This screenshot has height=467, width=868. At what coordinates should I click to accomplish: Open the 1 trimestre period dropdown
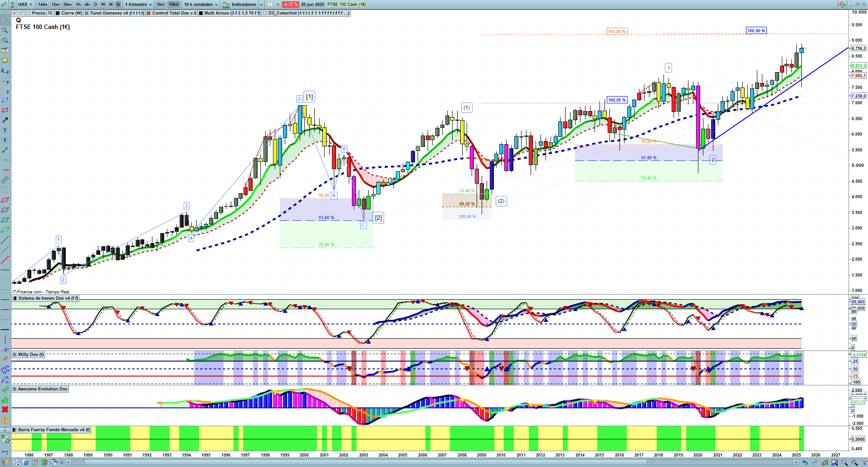click(138, 5)
